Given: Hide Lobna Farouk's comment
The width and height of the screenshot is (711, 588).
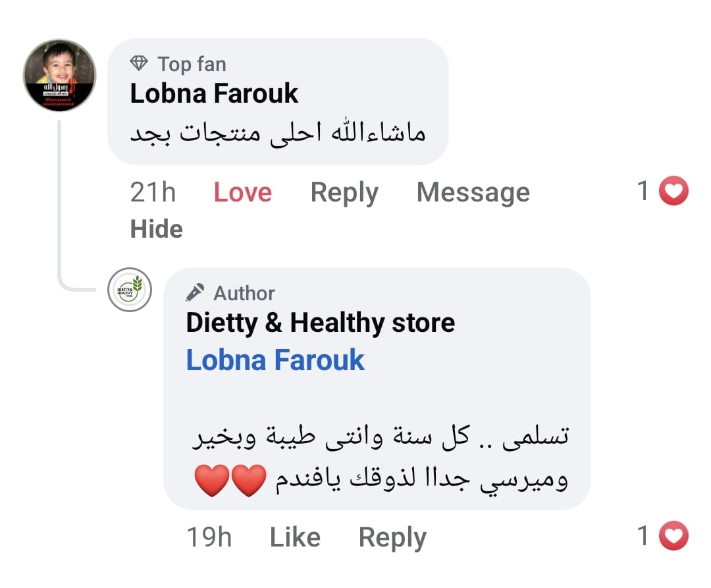Looking at the screenshot, I should click(157, 228).
